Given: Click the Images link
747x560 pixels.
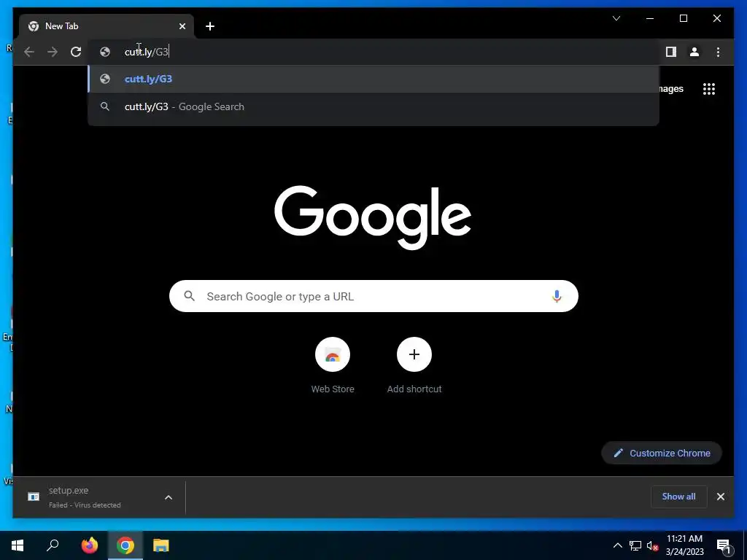Looking at the screenshot, I should point(671,89).
